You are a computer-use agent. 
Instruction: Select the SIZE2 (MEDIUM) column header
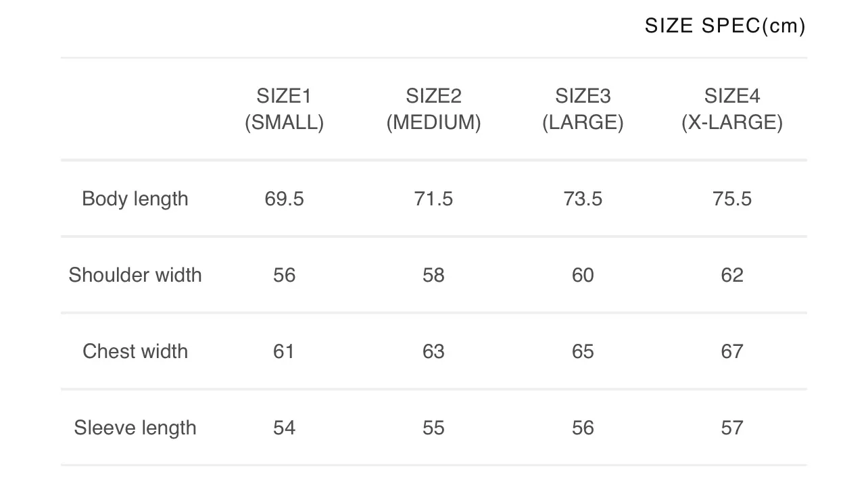point(433,109)
